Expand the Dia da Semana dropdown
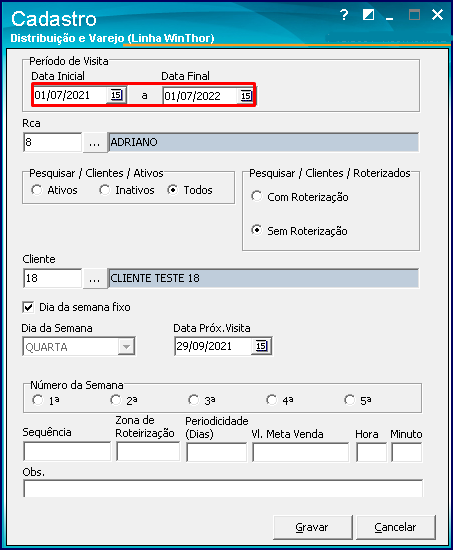Screen dimensions: 453x550 click(x=126, y=347)
